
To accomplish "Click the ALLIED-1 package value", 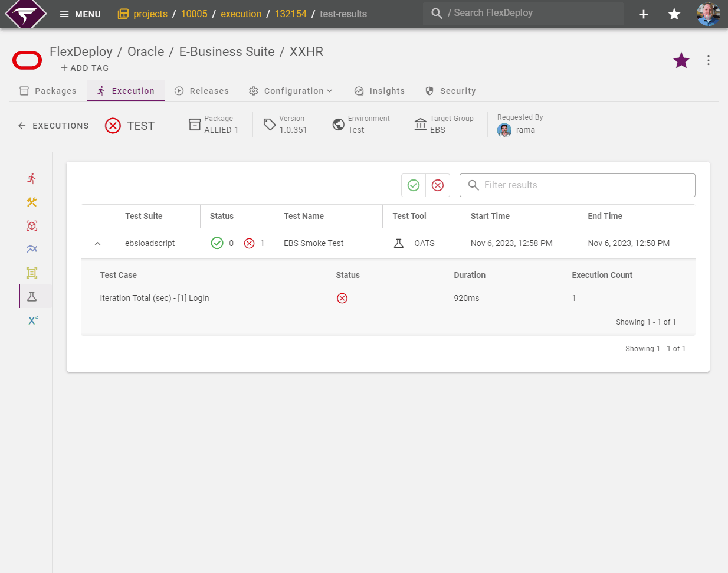I will pyautogui.click(x=221, y=130).
